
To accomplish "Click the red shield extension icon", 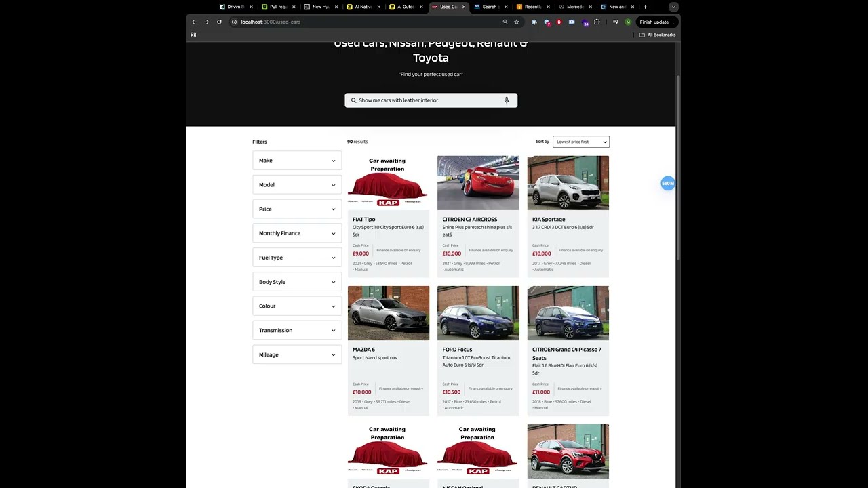I will tap(559, 22).
